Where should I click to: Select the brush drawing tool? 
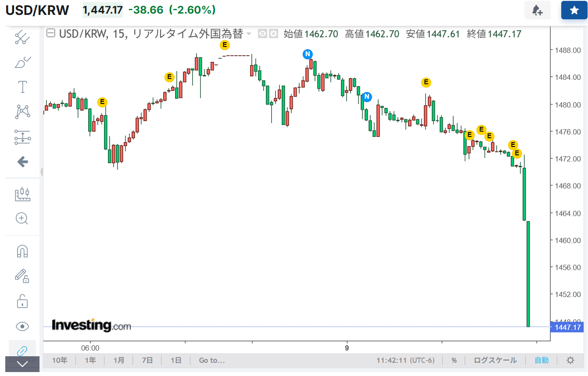tap(22, 62)
